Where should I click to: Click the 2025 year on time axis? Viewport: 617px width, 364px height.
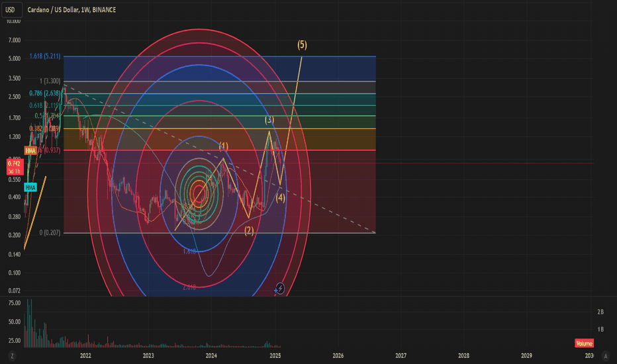pyautogui.click(x=275, y=356)
